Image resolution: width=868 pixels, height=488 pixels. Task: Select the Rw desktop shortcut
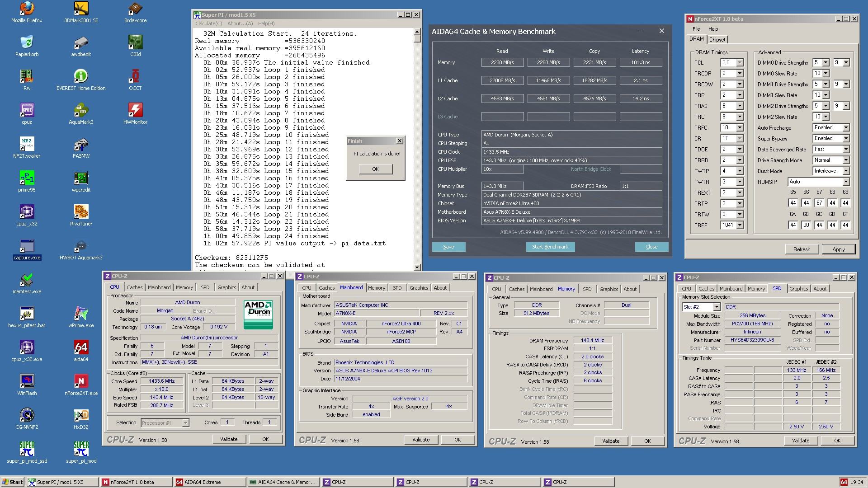point(27,80)
